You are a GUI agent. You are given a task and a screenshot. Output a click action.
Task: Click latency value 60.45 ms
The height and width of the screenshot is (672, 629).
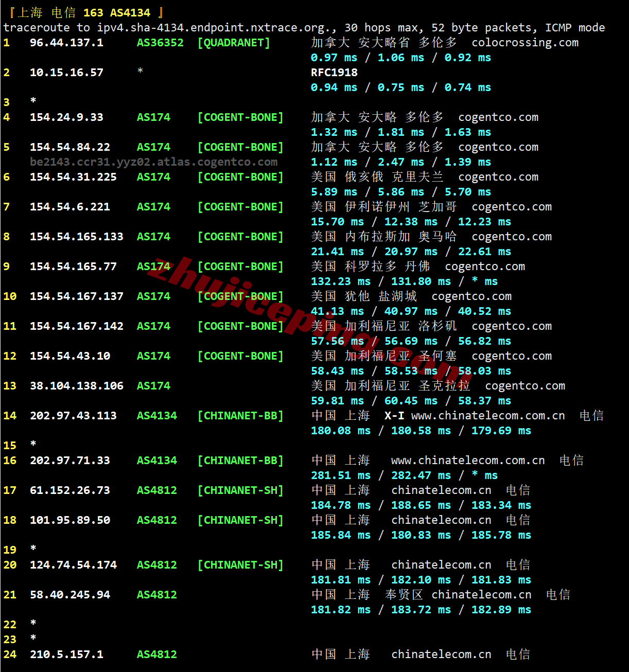click(x=411, y=401)
